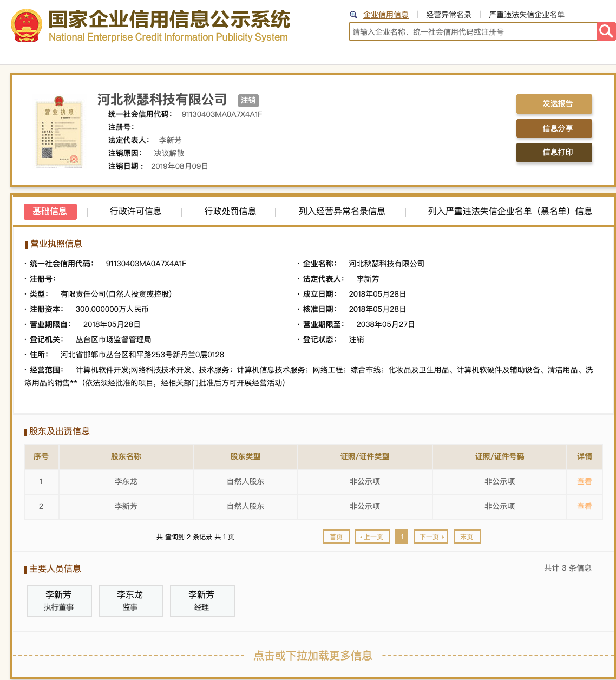
Task: Click the 股东及出资信息 section heading
Action: [60, 431]
